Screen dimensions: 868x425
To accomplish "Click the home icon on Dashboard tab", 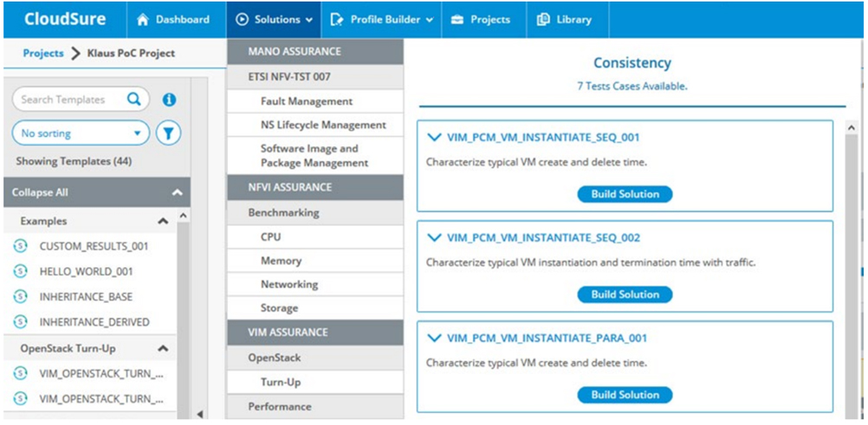I will coord(143,20).
